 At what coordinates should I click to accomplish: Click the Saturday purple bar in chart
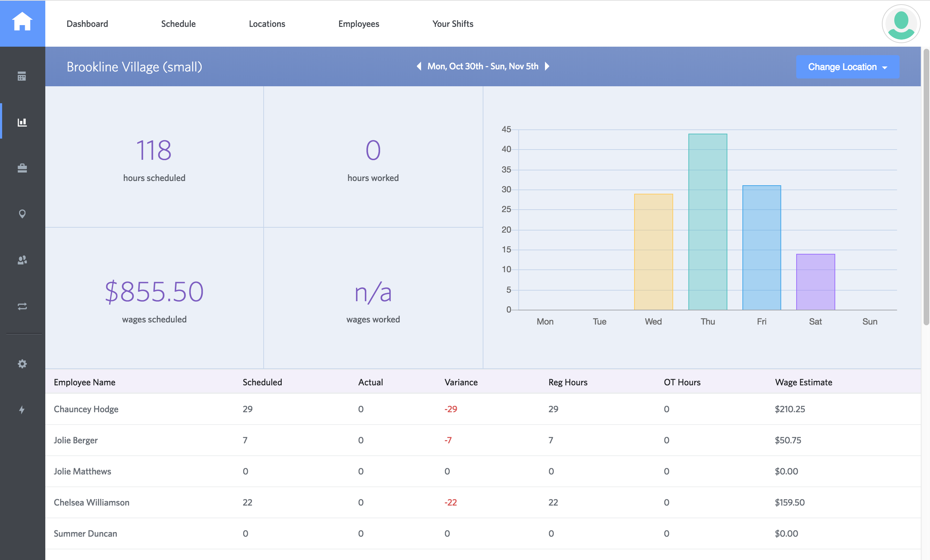(x=815, y=282)
